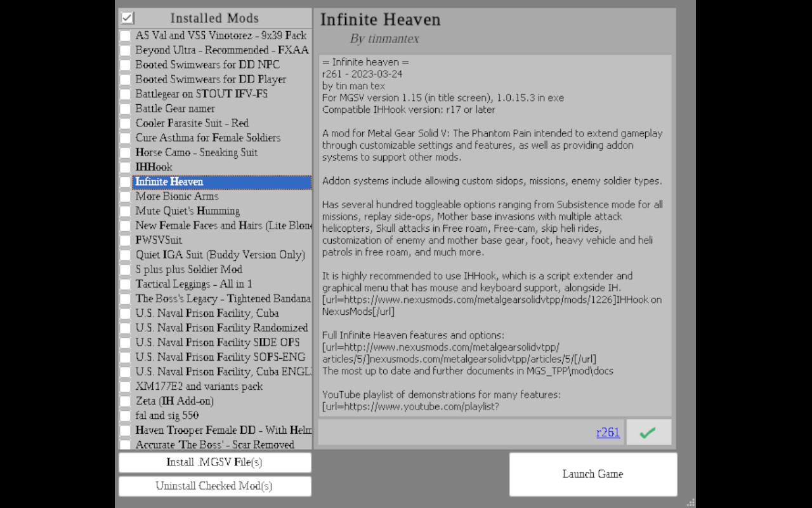This screenshot has width=812, height=508.
Task: Enable checkbox for Booted Swimwears for DD NPC
Action: (125, 65)
